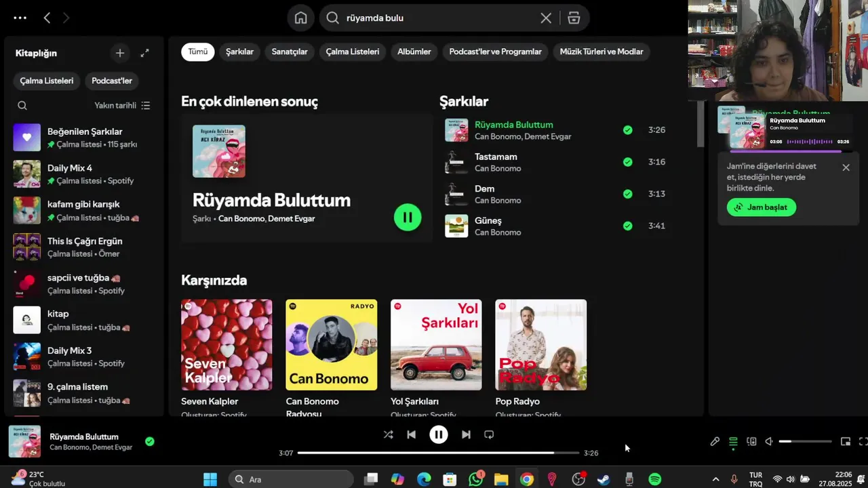The height and width of the screenshot is (488, 868).
Task: Open the "9. çalma listem" playlist
Action: point(85,393)
